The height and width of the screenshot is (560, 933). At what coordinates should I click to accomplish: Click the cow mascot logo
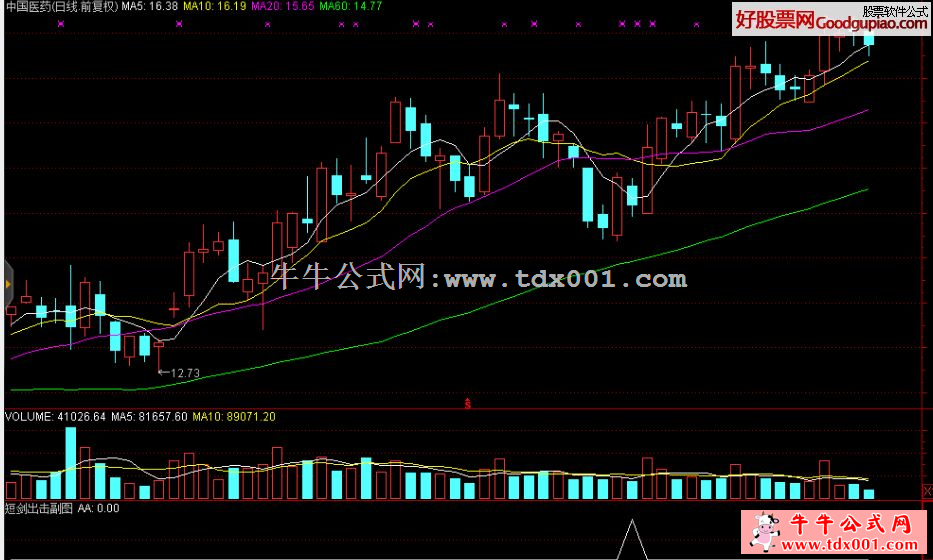click(762, 530)
